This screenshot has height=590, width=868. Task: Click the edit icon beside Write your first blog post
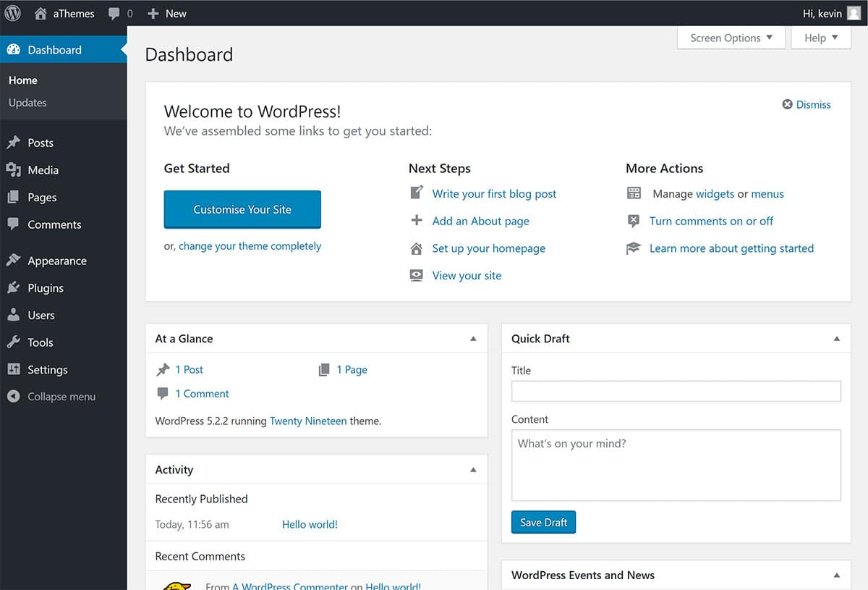(x=417, y=193)
